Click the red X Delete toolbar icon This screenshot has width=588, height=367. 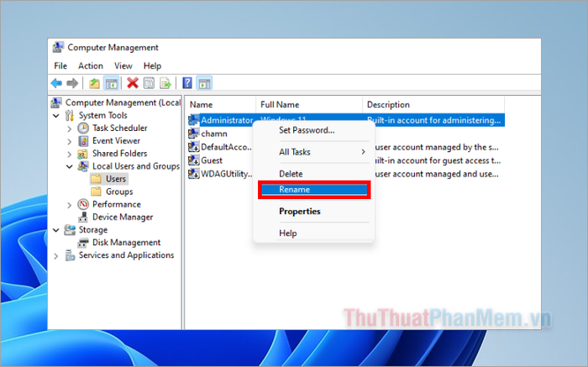(x=132, y=82)
